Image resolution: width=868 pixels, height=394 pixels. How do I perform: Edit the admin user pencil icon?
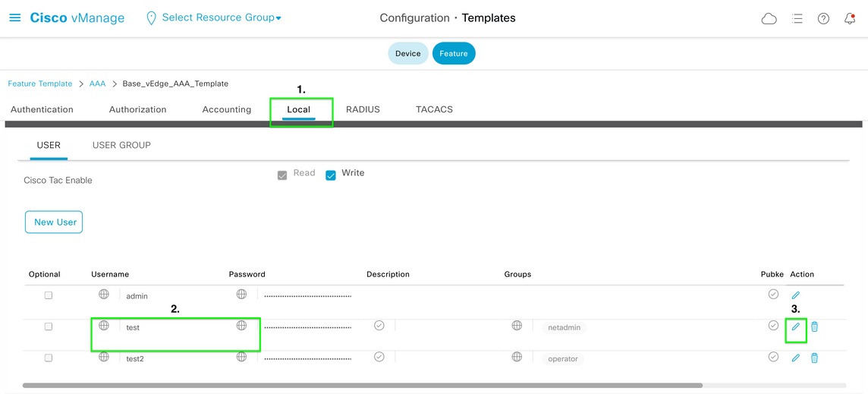(795, 295)
